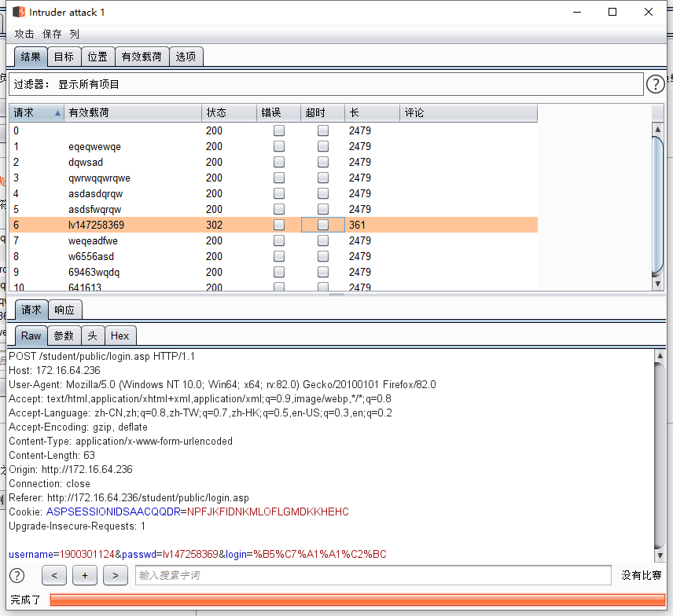Toggle 错误 checkbox in asdasdqrqw row
This screenshot has width=673, height=616.
pos(279,193)
